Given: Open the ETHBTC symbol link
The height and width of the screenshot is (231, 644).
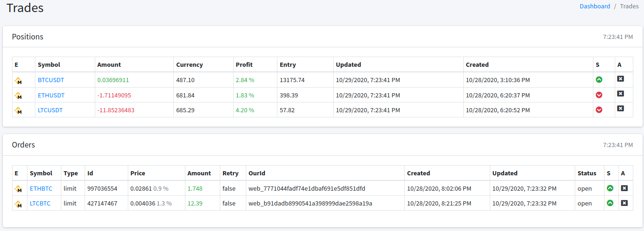Looking at the screenshot, I should [41, 189].
